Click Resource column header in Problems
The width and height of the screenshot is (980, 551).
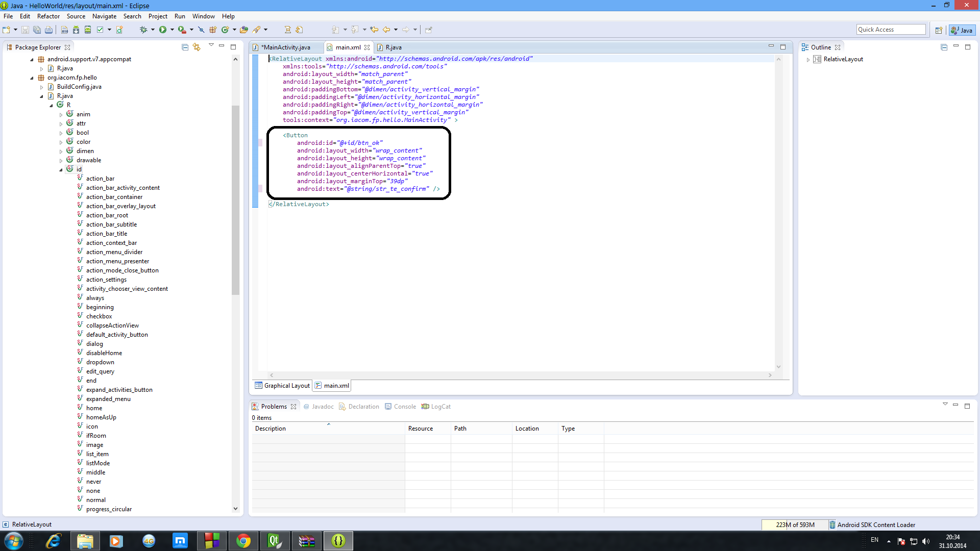pos(428,429)
